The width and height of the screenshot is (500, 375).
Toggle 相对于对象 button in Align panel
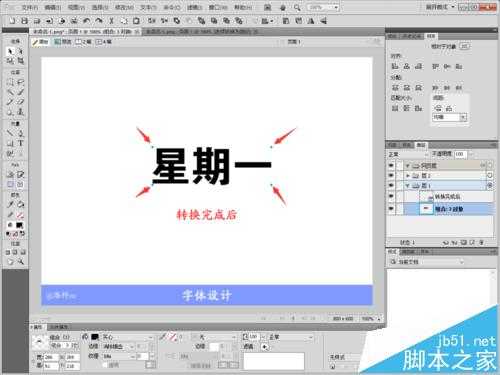coord(464,46)
